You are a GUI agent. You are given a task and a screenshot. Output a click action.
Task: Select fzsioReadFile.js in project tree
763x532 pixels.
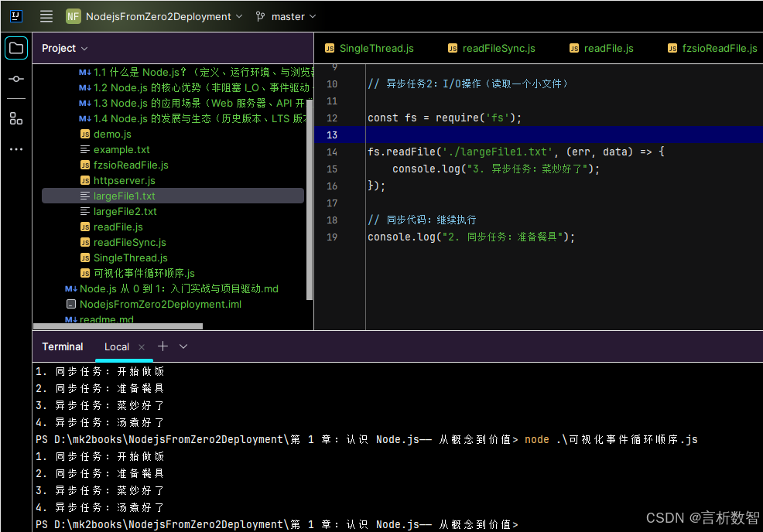131,165
